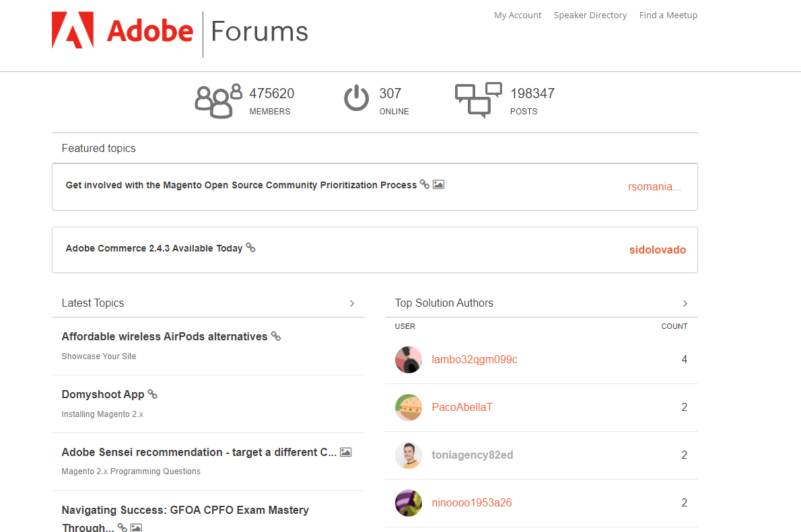Go to Forums home title
Screen dimensions: 801x532
(260, 32)
